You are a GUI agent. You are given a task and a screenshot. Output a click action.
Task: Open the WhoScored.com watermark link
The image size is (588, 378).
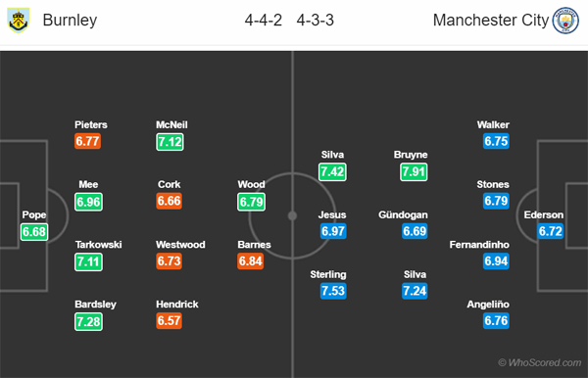(540, 362)
